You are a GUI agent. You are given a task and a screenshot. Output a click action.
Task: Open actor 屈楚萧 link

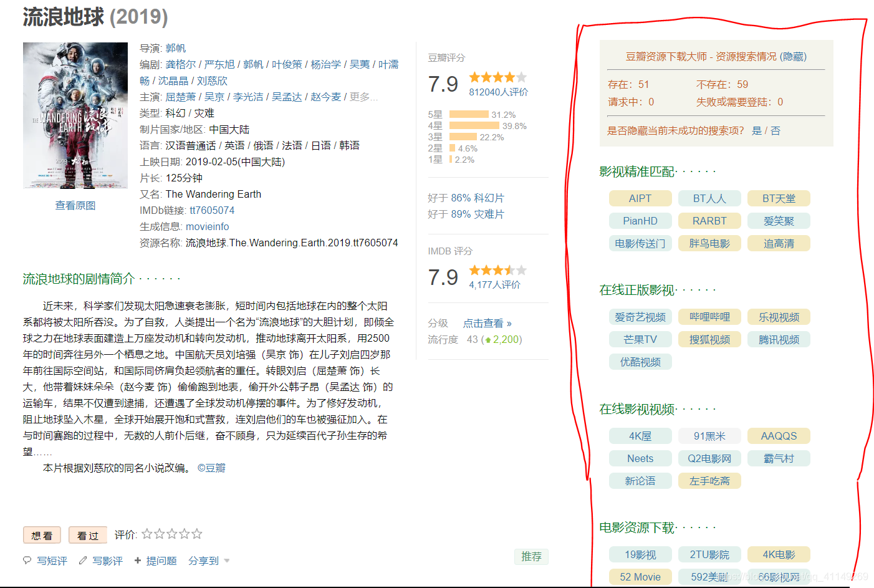181,97
